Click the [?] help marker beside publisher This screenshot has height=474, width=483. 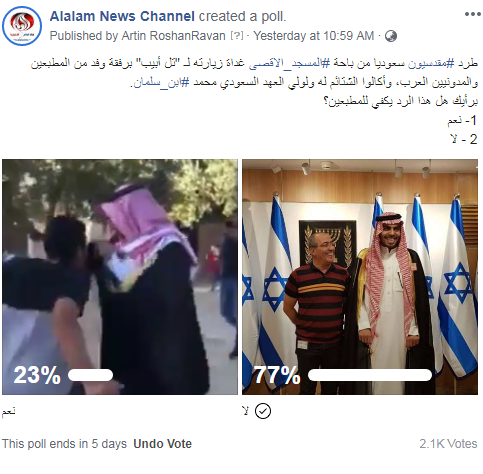[x=237, y=35]
